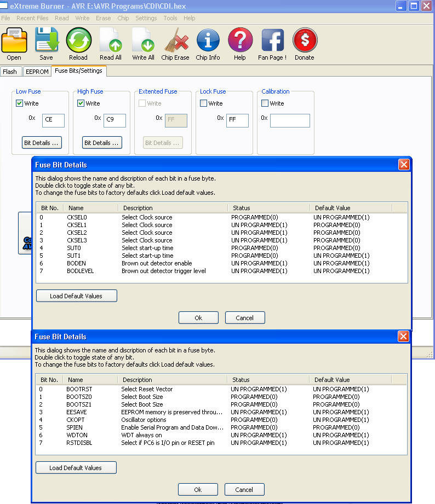The height and width of the screenshot is (504, 435).
Task: Open the Read menu
Action: tap(62, 18)
